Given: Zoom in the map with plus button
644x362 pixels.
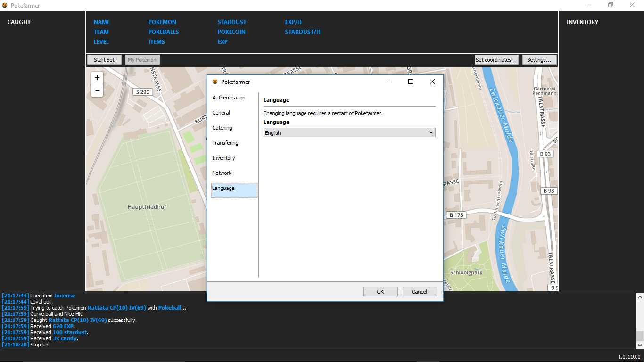Looking at the screenshot, I should (x=97, y=78).
